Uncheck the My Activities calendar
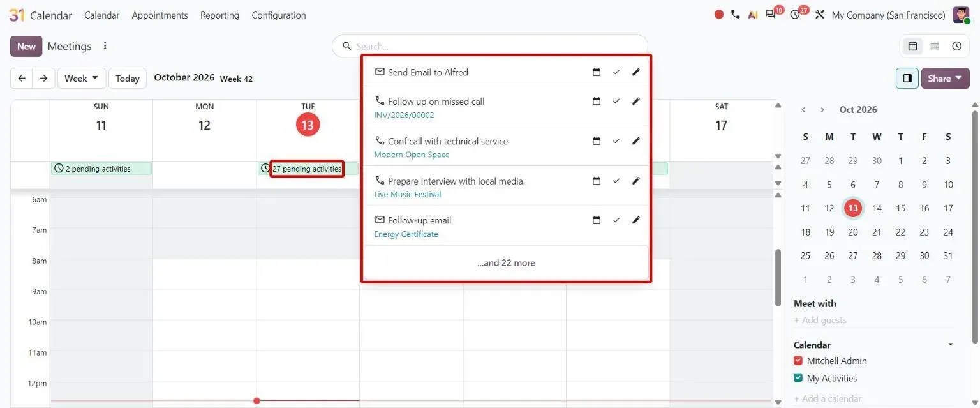 tap(798, 378)
